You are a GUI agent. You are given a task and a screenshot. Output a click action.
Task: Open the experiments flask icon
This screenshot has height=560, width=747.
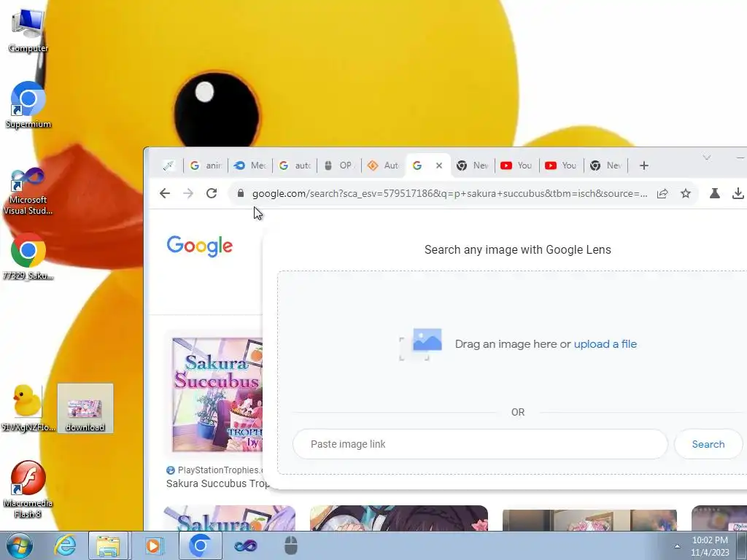pyautogui.click(x=715, y=193)
